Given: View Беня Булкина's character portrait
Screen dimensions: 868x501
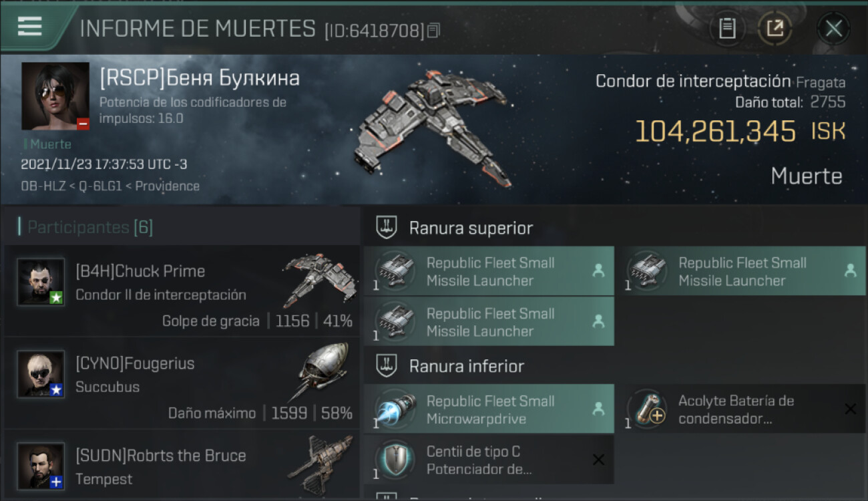Looking at the screenshot, I should [55, 96].
